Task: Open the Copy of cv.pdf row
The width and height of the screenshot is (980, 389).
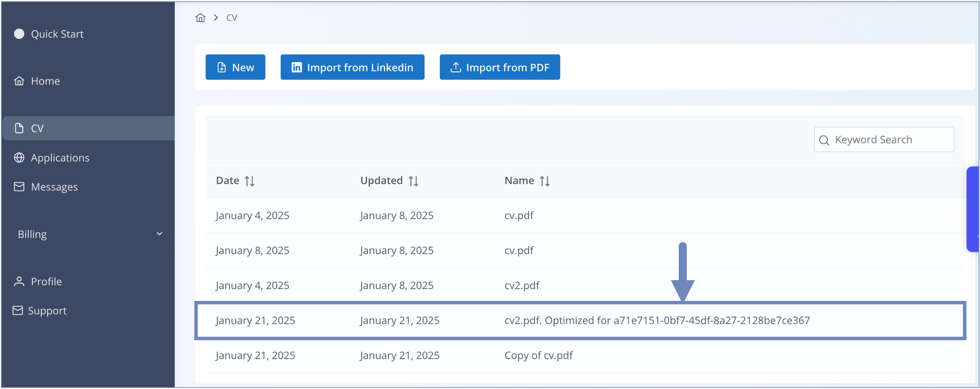Action: (585, 355)
